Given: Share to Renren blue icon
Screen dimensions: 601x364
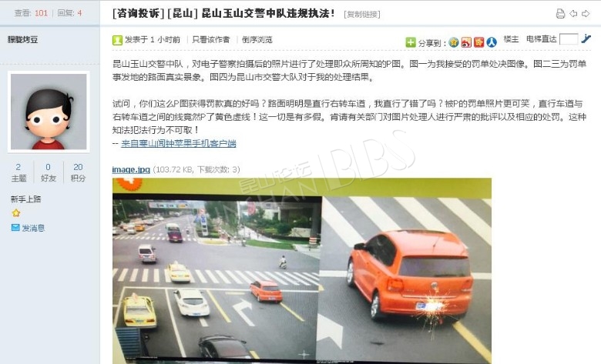Looking at the screenshot, I should pyautogui.click(x=492, y=42).
